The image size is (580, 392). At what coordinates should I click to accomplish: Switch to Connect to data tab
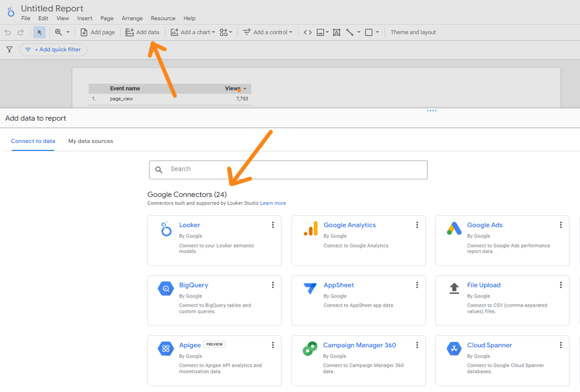click(x=33, y=141)
